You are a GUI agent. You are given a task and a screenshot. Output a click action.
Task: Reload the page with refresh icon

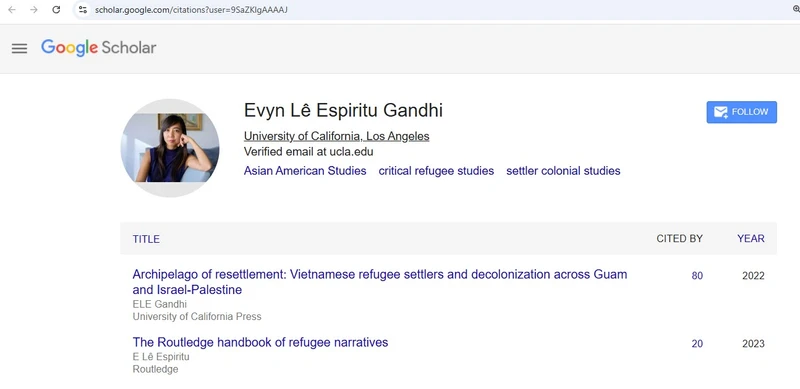(x=56, y=10)
